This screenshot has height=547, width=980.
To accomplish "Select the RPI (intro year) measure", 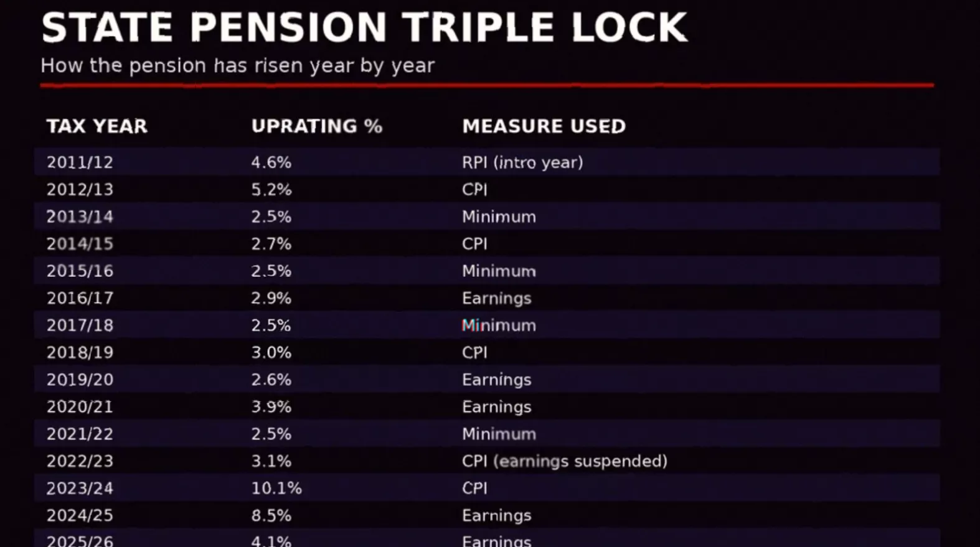I will pyautogui.click(x=522, y=162).
